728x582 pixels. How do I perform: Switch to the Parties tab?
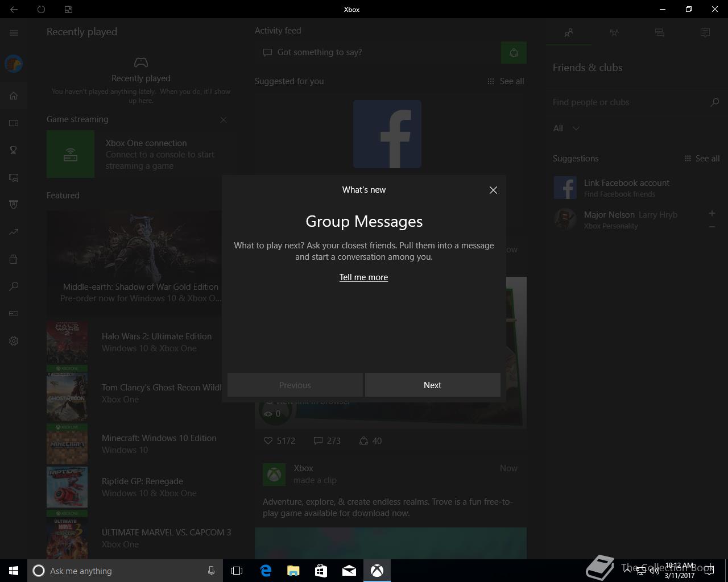coord(614,33)
